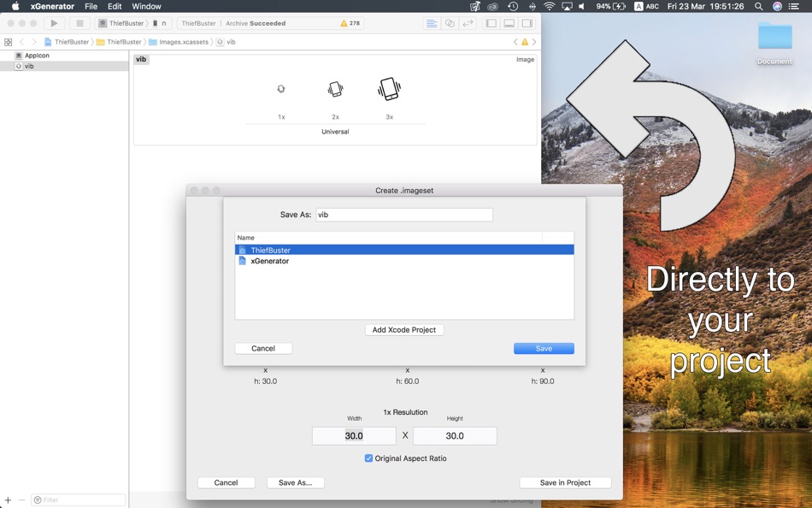
Task: Open the Window menu
Action: tap(146, 6)
